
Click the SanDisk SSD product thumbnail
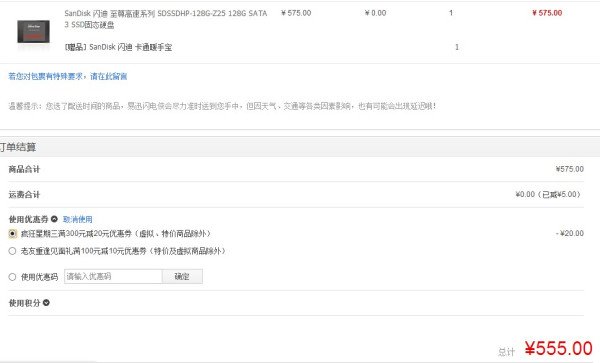(x=34, y=32)
